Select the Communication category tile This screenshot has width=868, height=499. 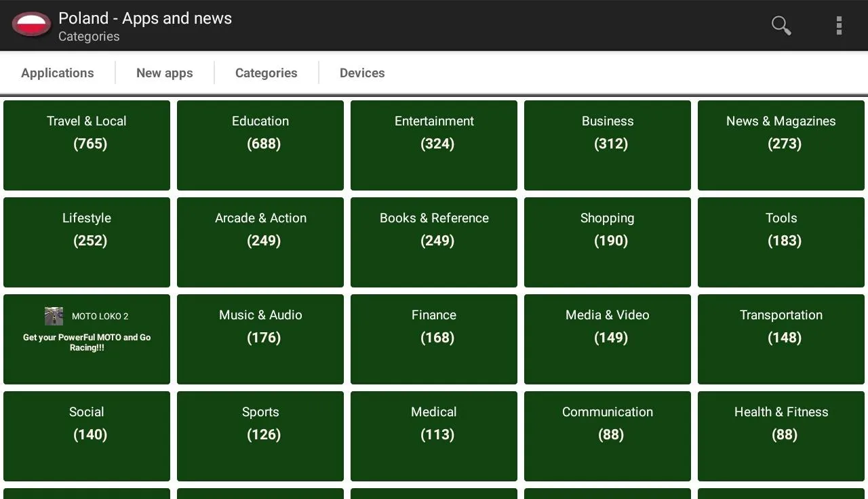608,436
